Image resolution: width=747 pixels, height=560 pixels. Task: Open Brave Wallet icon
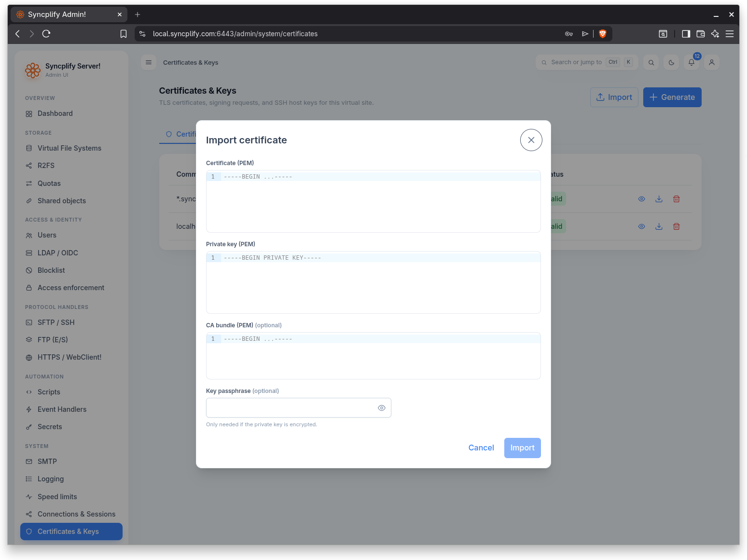701,34
